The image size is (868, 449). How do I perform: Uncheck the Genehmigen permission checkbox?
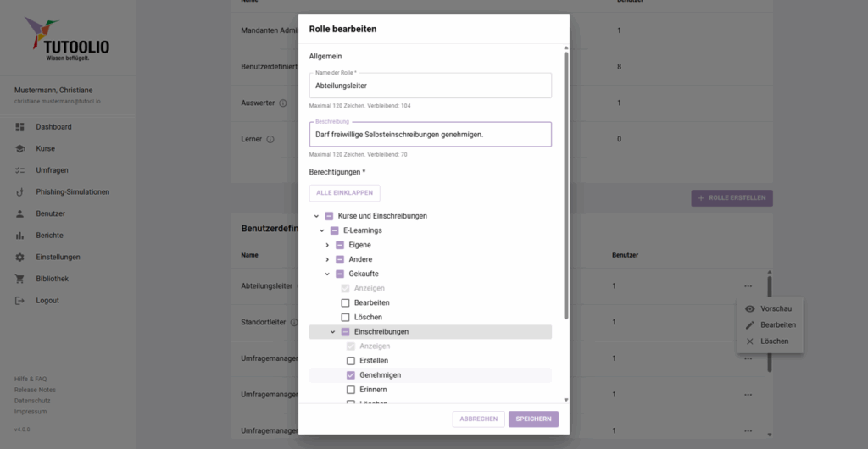click(x=352, y=375)
